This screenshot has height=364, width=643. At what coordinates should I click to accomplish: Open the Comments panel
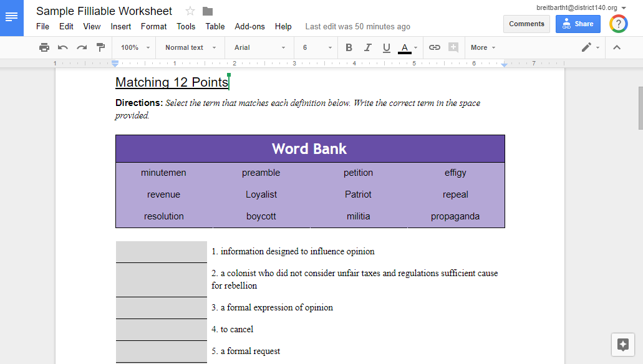click(526, 23)
